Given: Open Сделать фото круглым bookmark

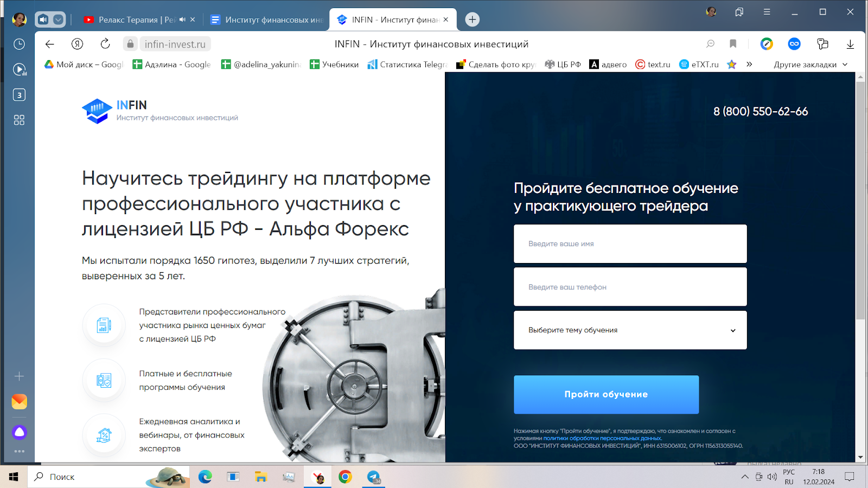Looking at the screenshot, I should point(496,65).
